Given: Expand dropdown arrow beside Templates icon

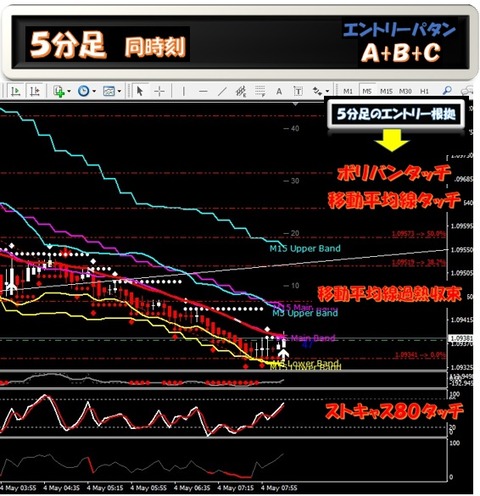Looking at the screenshot, I should pos(119,91).
